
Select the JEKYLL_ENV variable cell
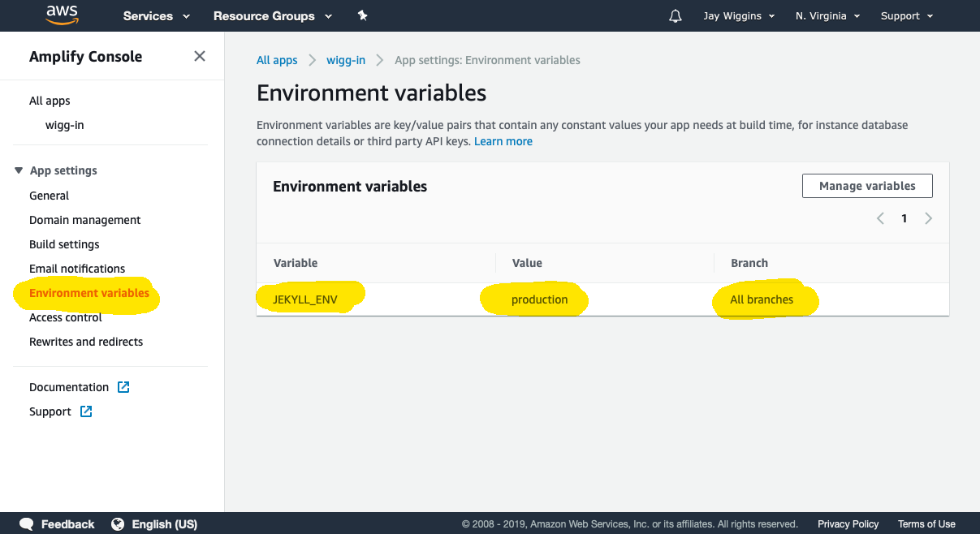coord(305,299)
